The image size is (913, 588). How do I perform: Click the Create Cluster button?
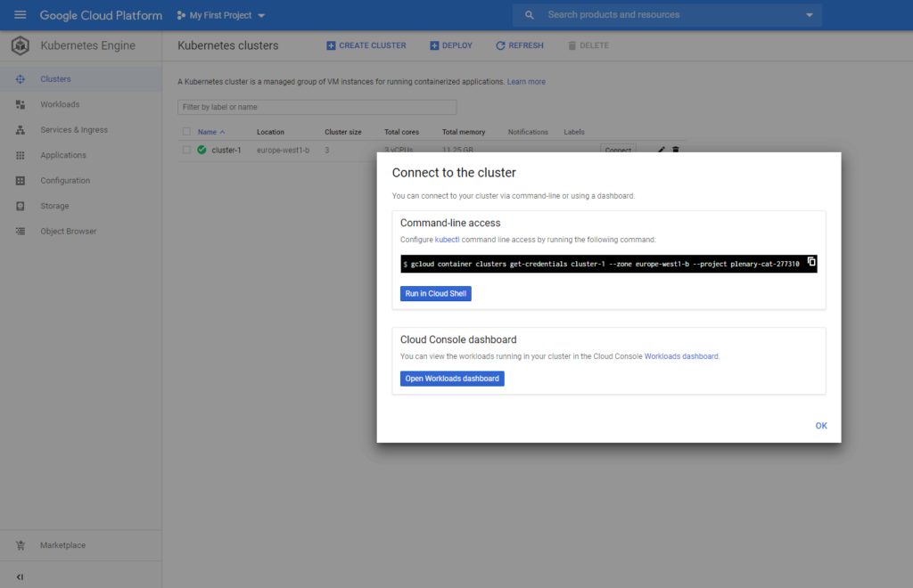(366, 45)
